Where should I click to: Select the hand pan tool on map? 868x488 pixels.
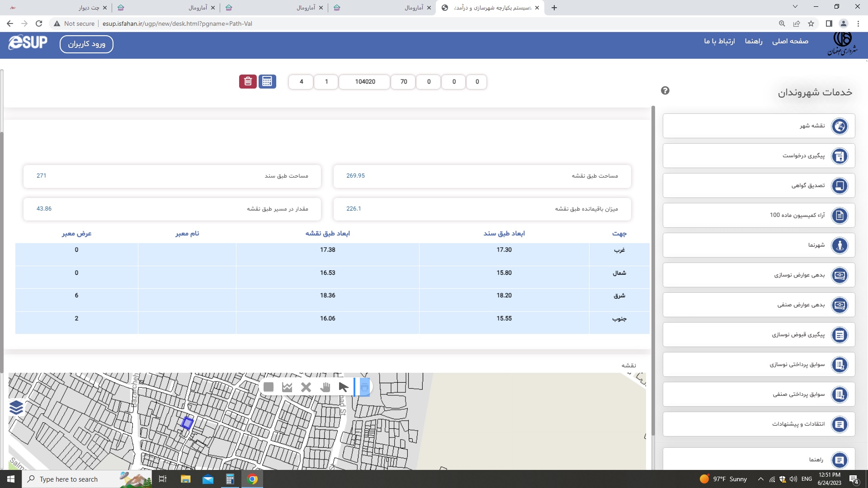pos(325,387)
